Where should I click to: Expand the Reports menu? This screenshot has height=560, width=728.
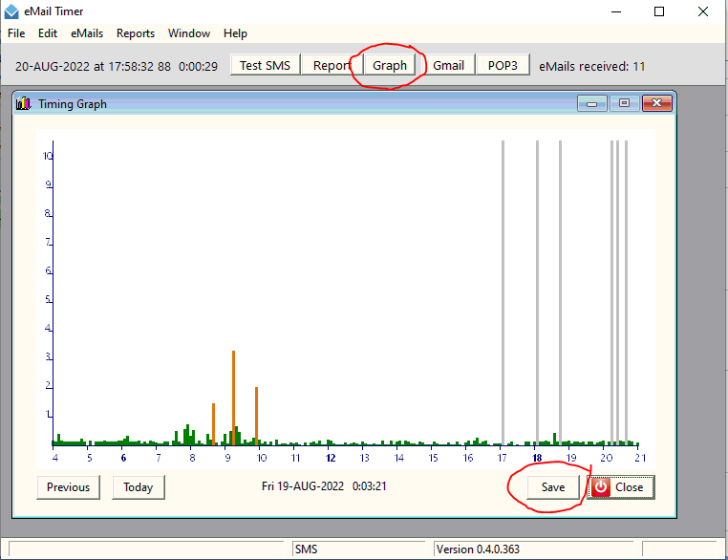tap(136, 33)
